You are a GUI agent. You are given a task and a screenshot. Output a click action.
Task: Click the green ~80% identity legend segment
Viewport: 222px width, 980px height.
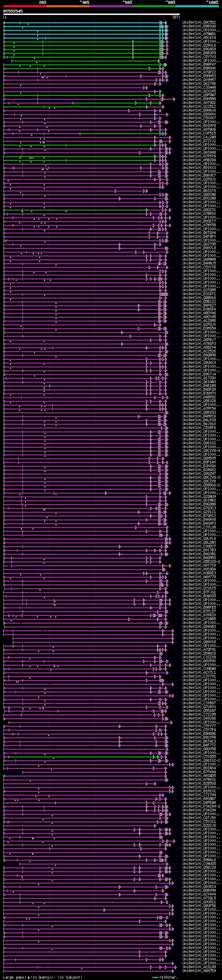coord(154,6)
